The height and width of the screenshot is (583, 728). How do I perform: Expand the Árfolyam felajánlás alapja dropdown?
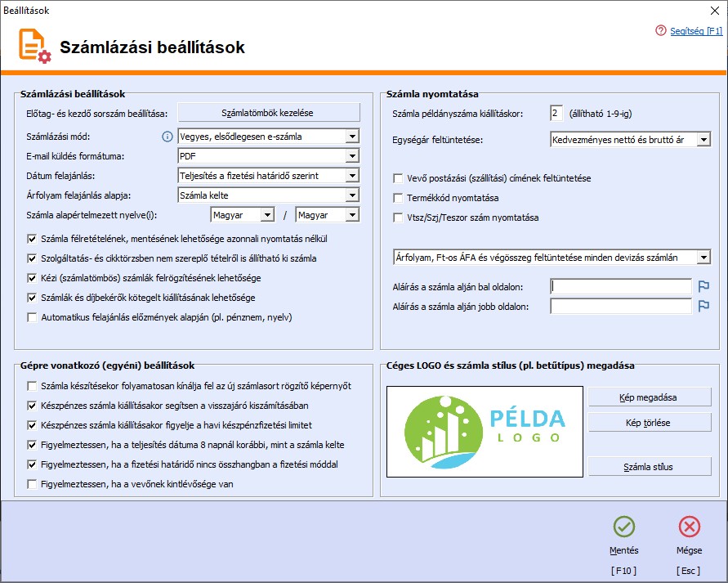coord(351,195)
